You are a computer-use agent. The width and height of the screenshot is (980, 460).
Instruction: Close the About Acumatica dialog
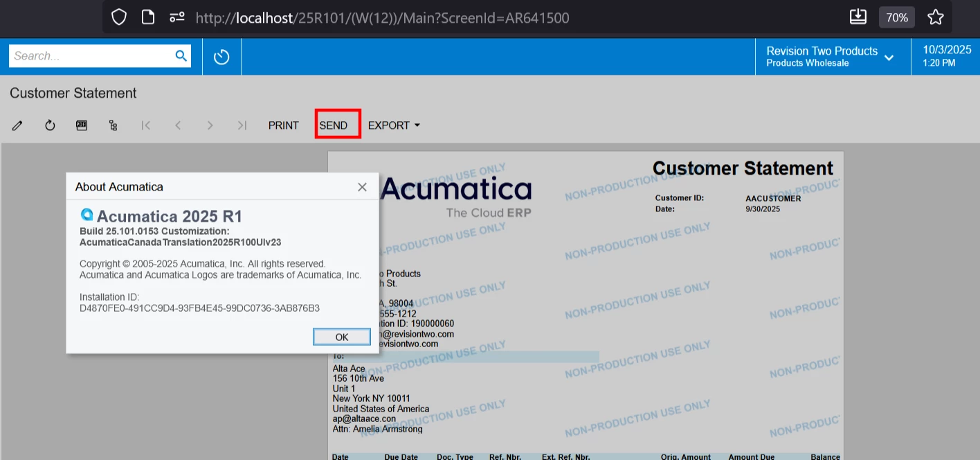pyautogui.click(x=362, y=187)
